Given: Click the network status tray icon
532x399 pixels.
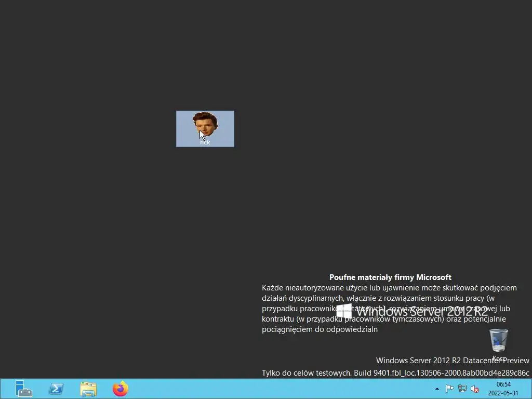Looking at the screenshot, I should (x=462, y=389).
